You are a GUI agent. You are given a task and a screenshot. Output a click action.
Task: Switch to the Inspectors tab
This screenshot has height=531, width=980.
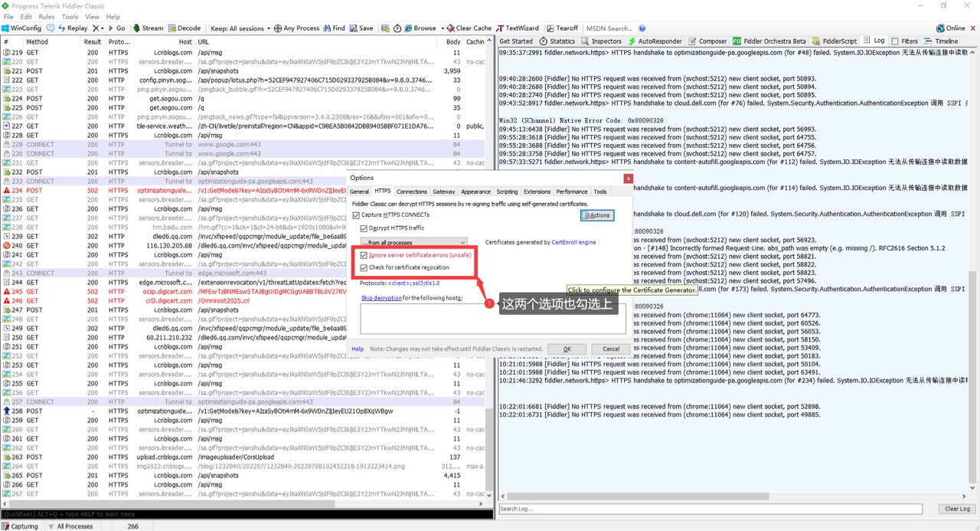[x=602, y=41]
